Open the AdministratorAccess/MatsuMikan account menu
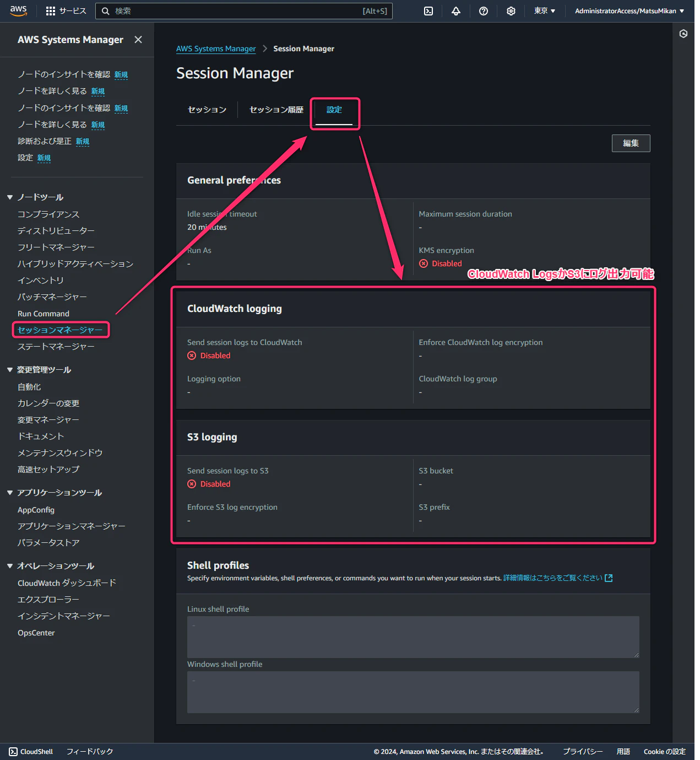Screen dimensions: 700x760 (630, 11)
